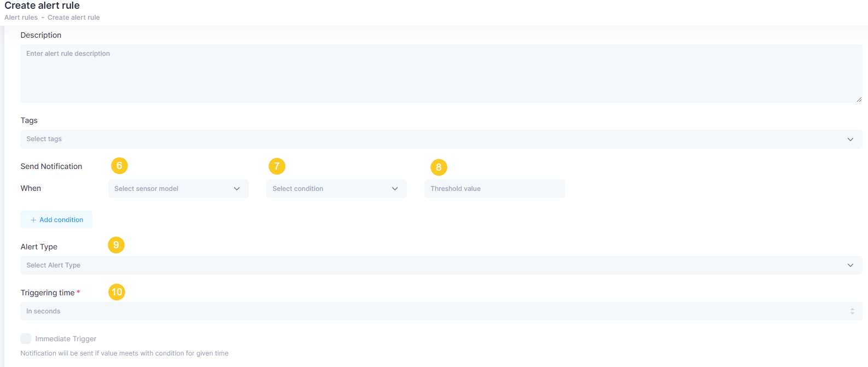
Task: Click the Send Notification label
Action: 51,166
